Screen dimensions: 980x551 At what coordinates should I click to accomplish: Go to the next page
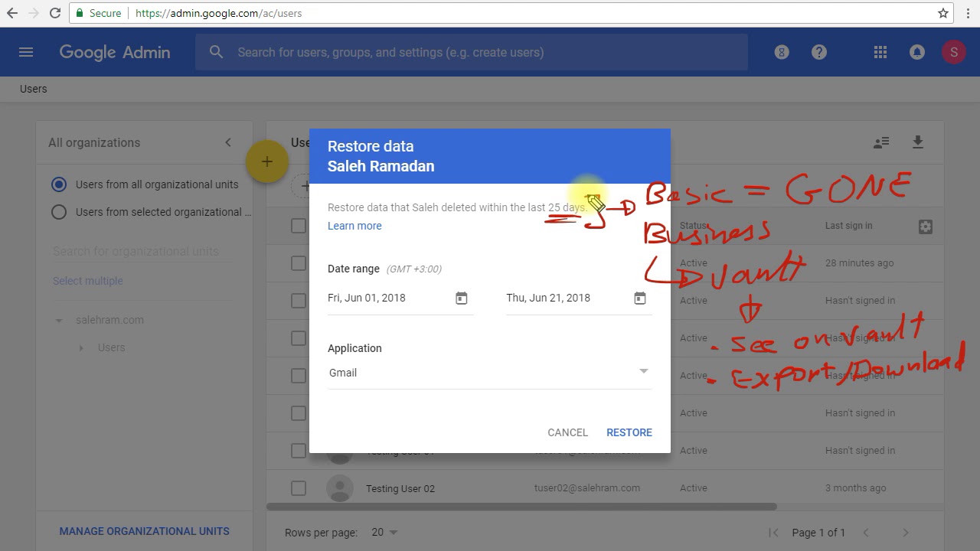[x=906, y=533]
